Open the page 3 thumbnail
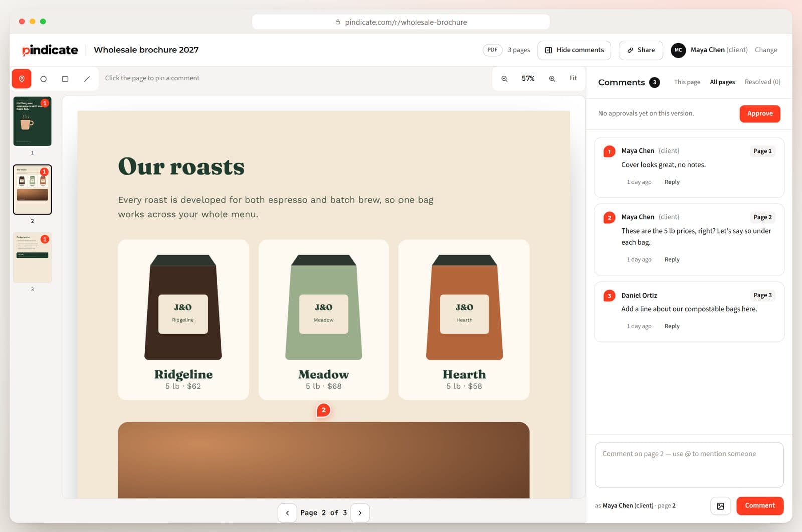The image size is (802, 532). click(32, 257)
